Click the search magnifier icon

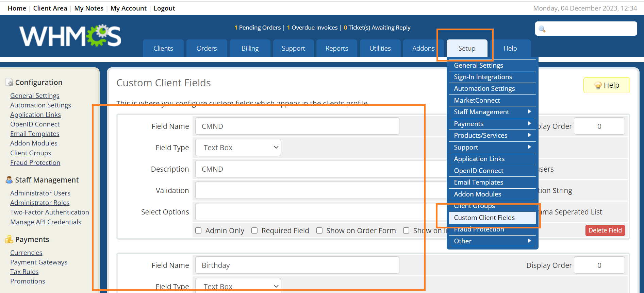point(542,29)
